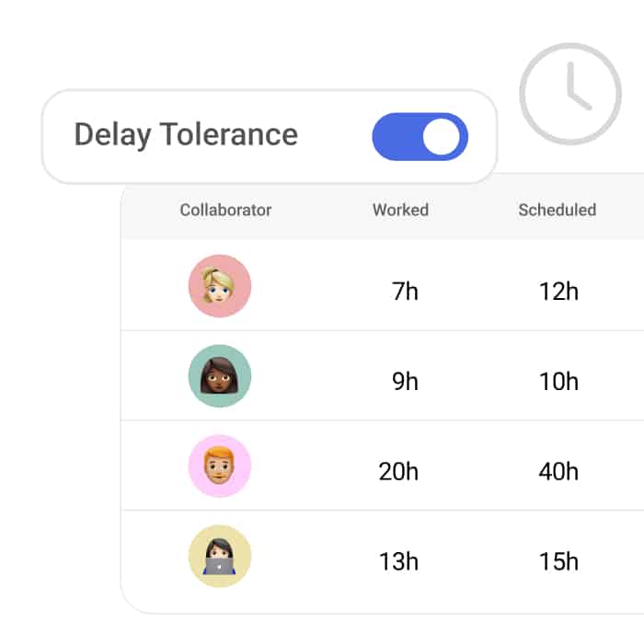
Task: Select the 7h worked cell
Action: click(405, 292)
